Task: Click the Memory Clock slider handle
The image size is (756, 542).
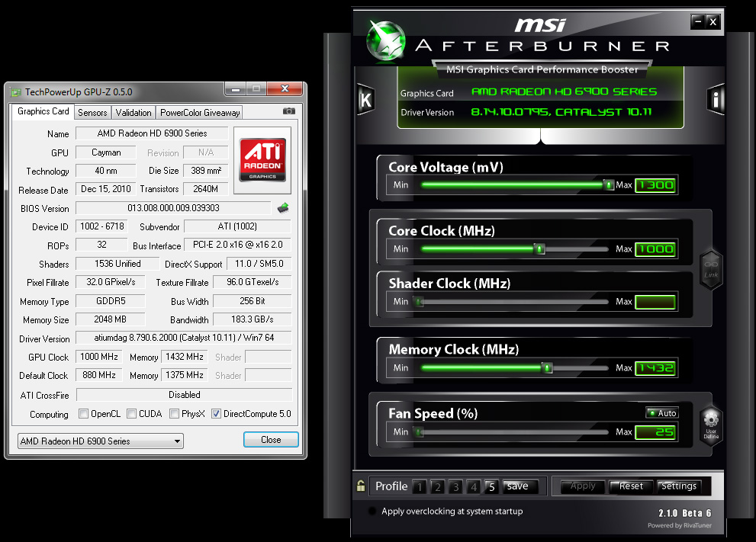Action: pos(547,367)
